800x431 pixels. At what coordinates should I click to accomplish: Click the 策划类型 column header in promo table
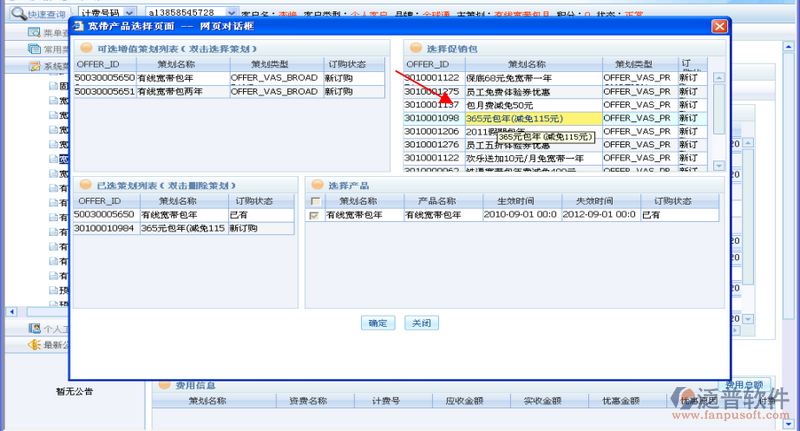click(x=640, y=64)
